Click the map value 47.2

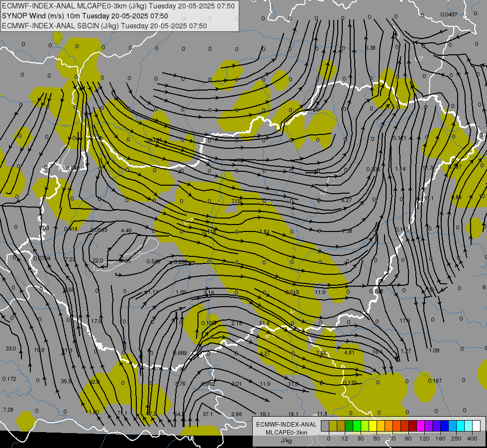pyautogui.click(x=151, y=414)
